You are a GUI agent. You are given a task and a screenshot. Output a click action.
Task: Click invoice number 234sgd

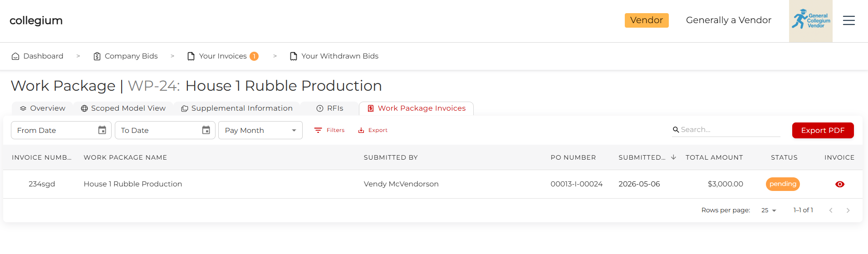42,184
